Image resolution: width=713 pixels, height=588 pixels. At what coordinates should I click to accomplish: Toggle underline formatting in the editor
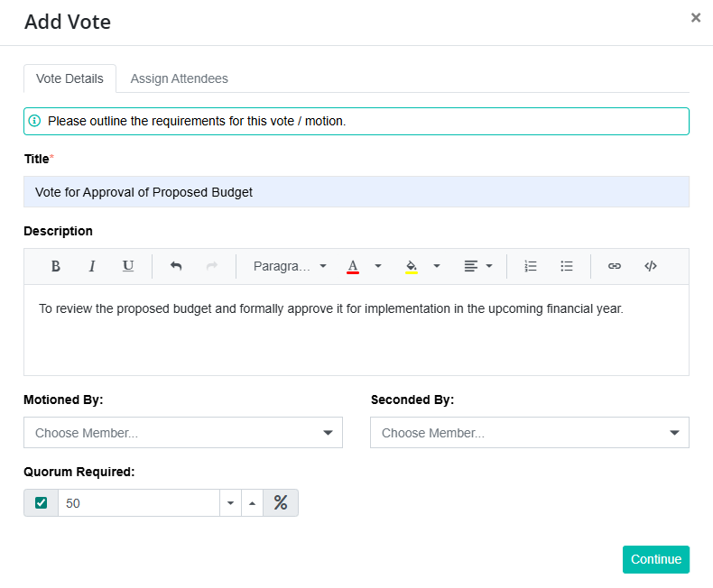[x=128, y=266]
